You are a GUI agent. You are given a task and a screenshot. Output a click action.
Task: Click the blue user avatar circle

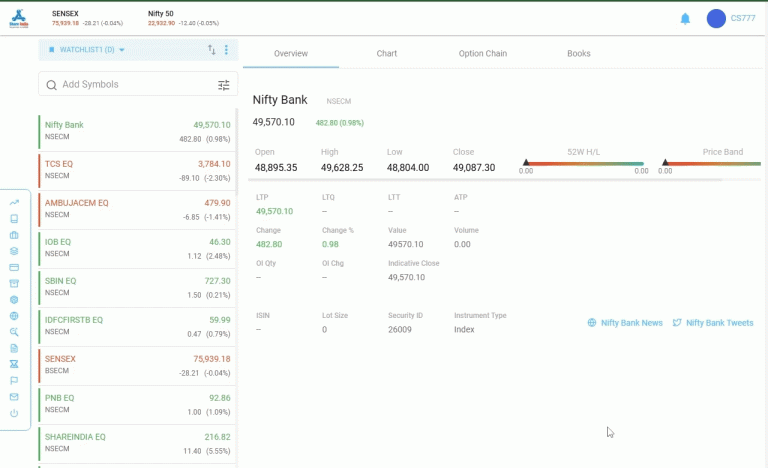coord(716,19)
